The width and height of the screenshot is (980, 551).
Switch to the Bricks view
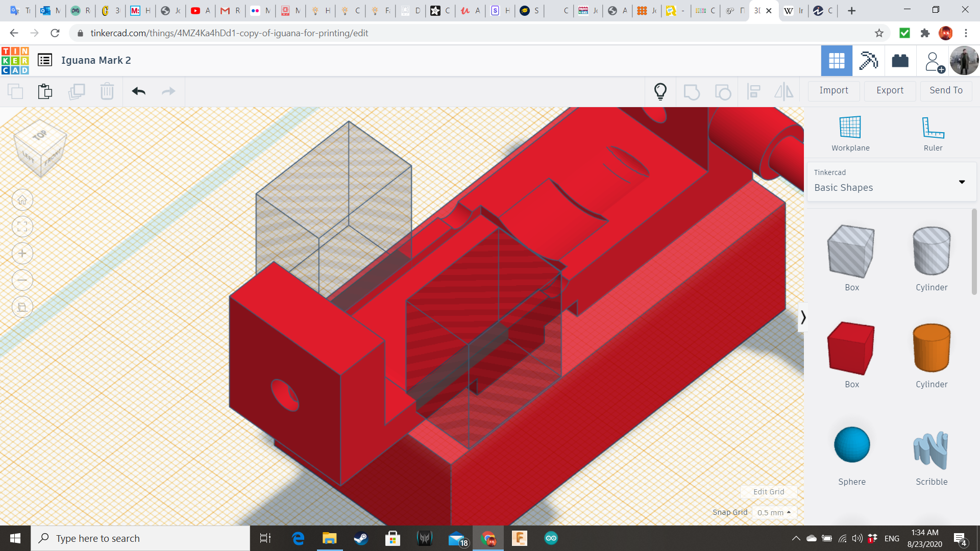pos(900,61)
